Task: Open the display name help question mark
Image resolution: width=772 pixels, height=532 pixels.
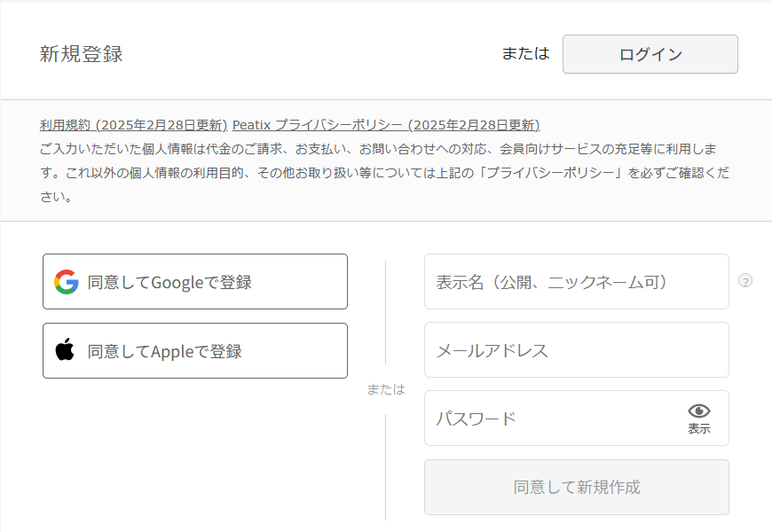Action: pos(744,280)
